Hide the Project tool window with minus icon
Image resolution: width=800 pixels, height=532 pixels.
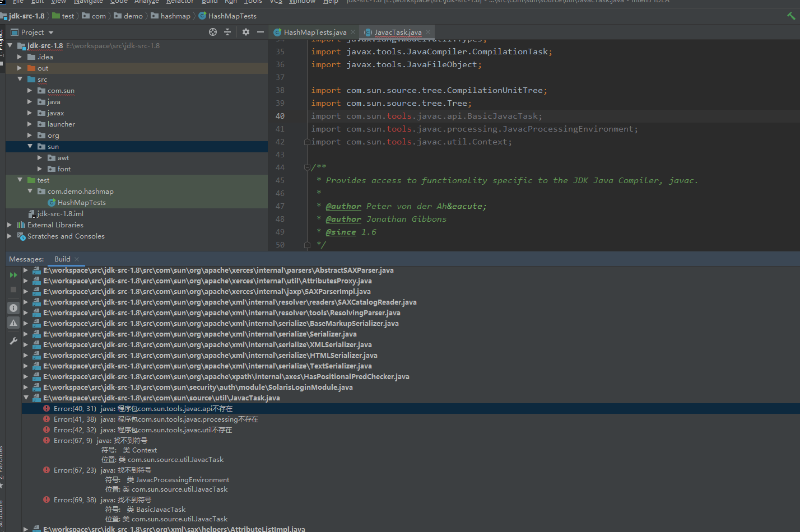[261, 32]
